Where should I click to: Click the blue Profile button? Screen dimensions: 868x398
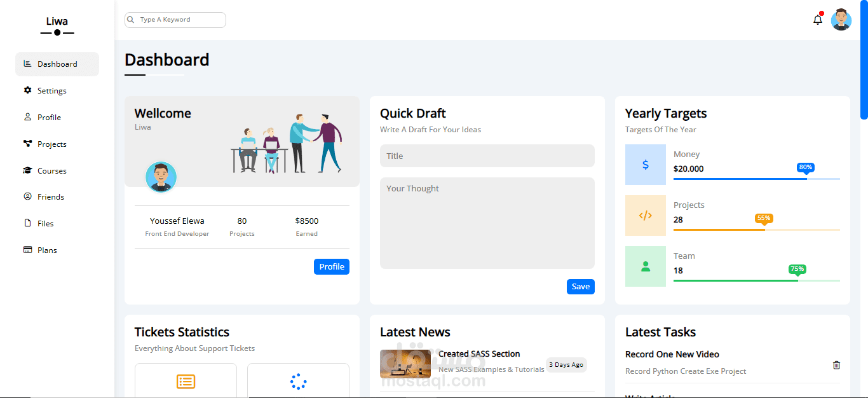(x=332, y=267)
